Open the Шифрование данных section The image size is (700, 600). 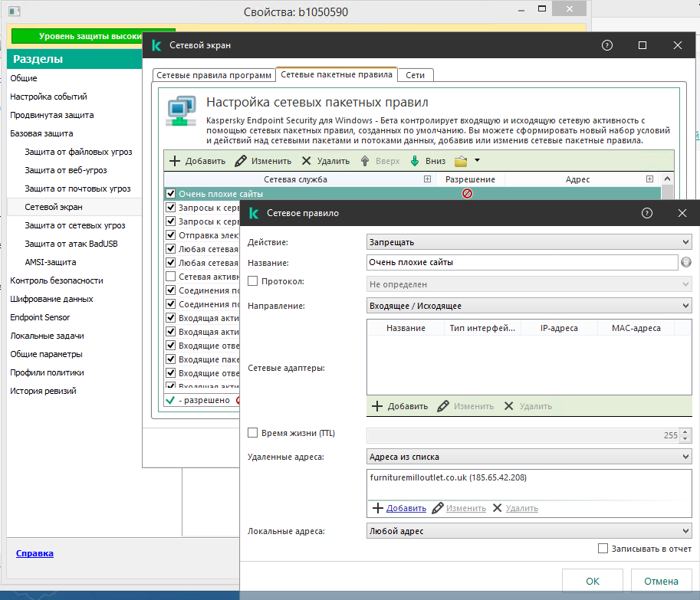(x=52, y=299)
